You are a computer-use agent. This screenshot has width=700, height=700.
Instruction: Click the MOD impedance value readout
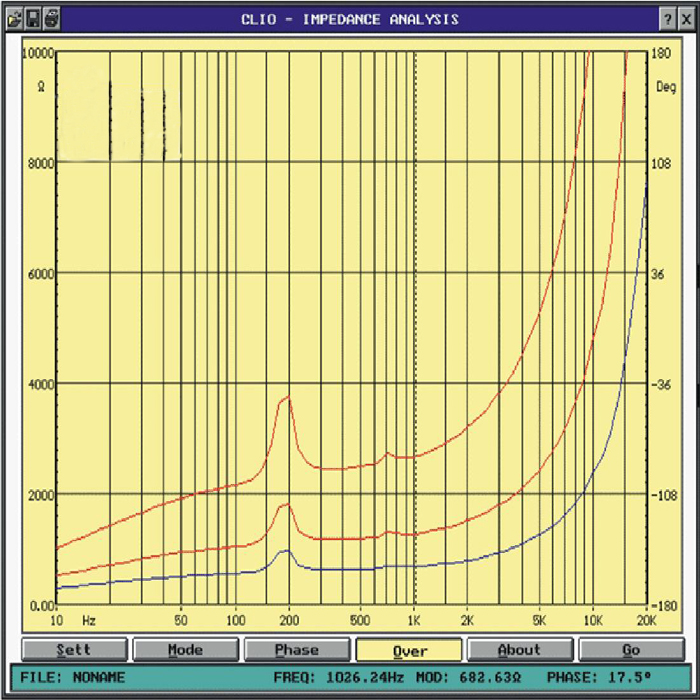(467, 677)
